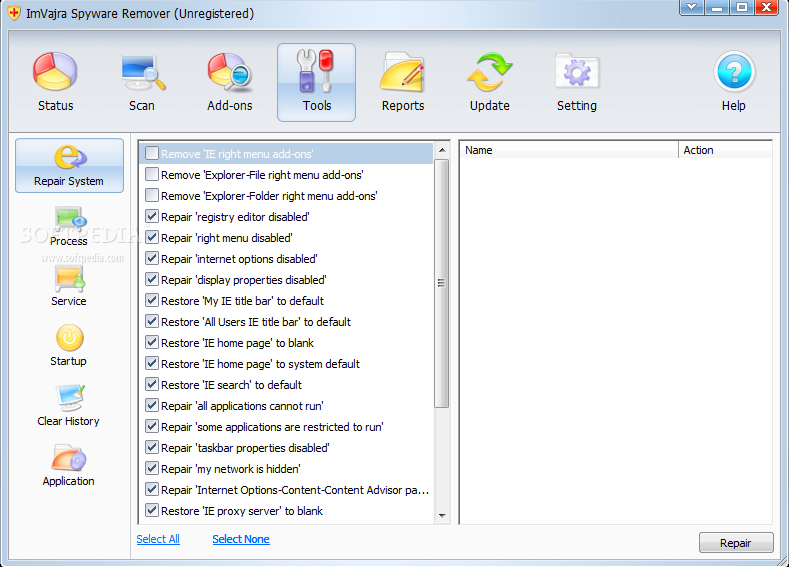789x567 pixels.
Task: Open the Reports folder icon
Action: [402, 72]
